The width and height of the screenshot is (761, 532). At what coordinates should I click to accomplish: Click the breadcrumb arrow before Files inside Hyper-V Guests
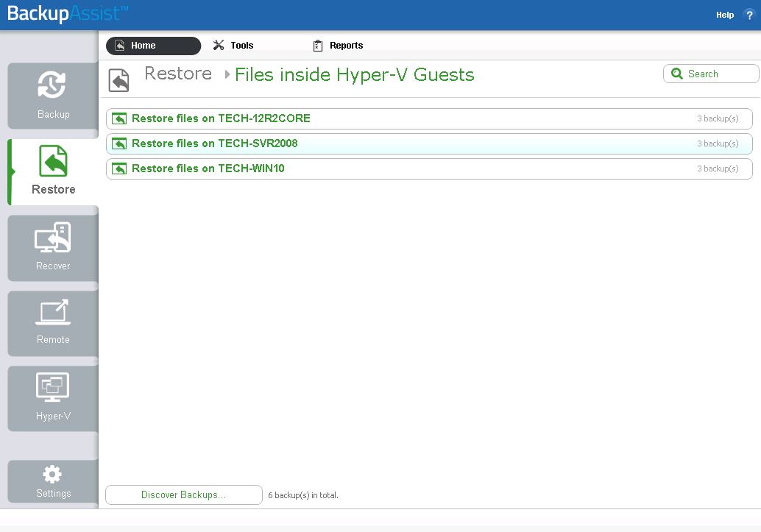click(x=227, y=75)
